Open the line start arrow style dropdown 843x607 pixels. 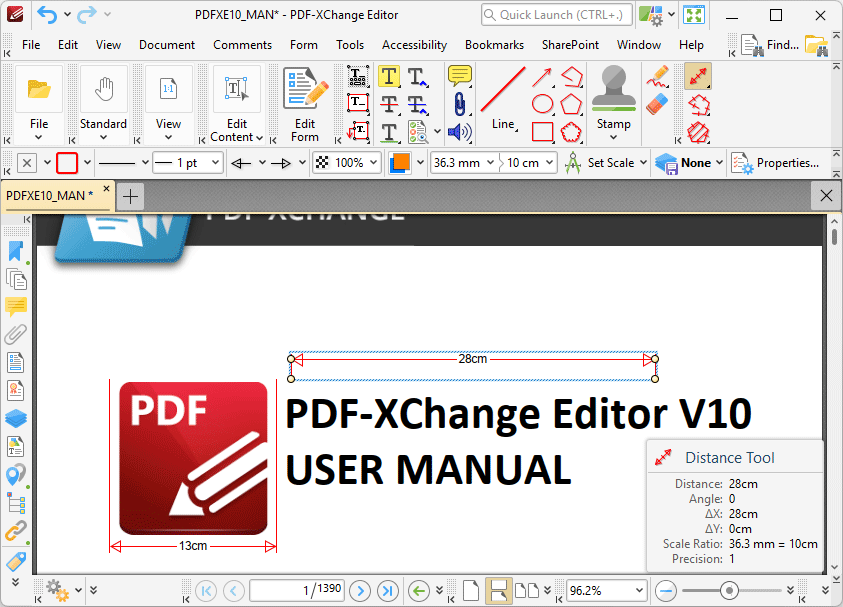pyautogui.click(x=262, y=162)
